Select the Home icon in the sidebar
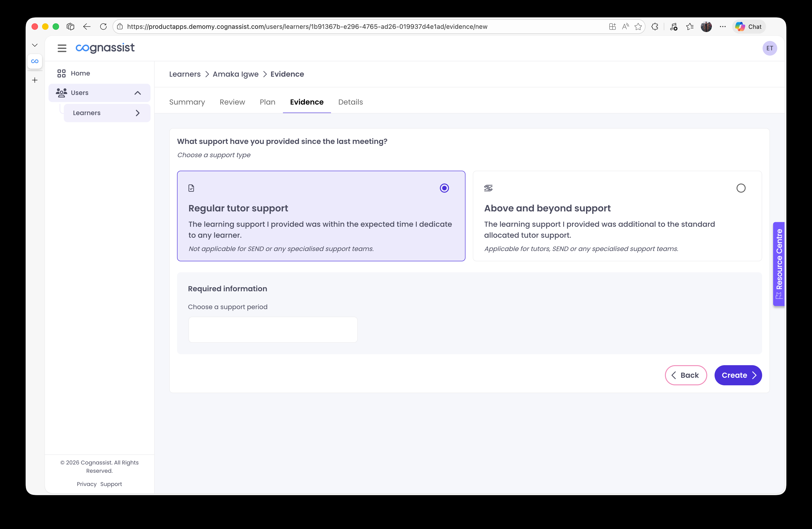Image resolution: width=812 pixels, height=529 pixels. click(61, 73)
